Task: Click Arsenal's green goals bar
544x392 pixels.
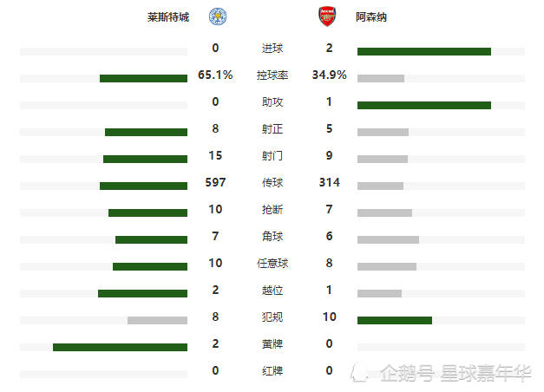Action: tap(424, 52)
